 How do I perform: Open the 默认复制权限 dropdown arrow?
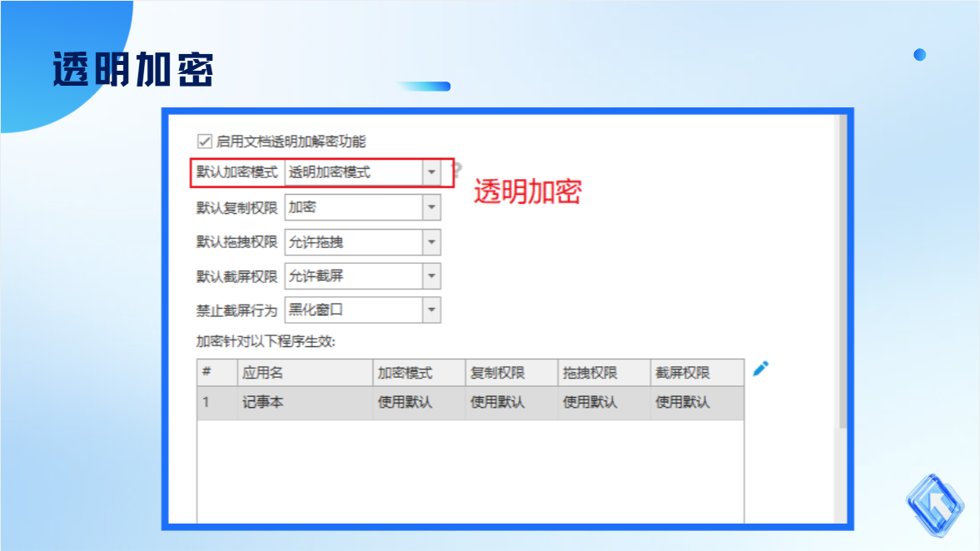click(431, 207)
